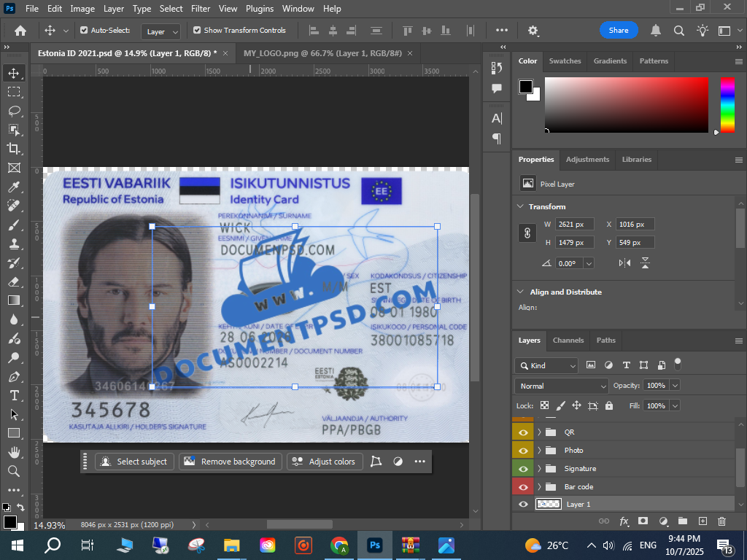Screen dimensions: 747x560
Task: Uncheck the Auto-Select checkbox
Action: [84, 31]
